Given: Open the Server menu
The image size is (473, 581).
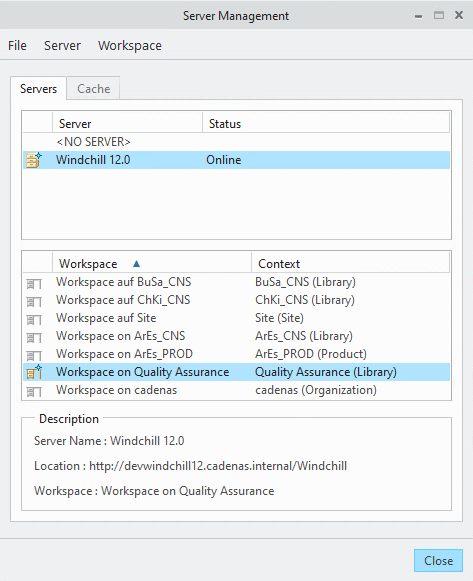Looking at the screenshot, I should pos(62,46).
